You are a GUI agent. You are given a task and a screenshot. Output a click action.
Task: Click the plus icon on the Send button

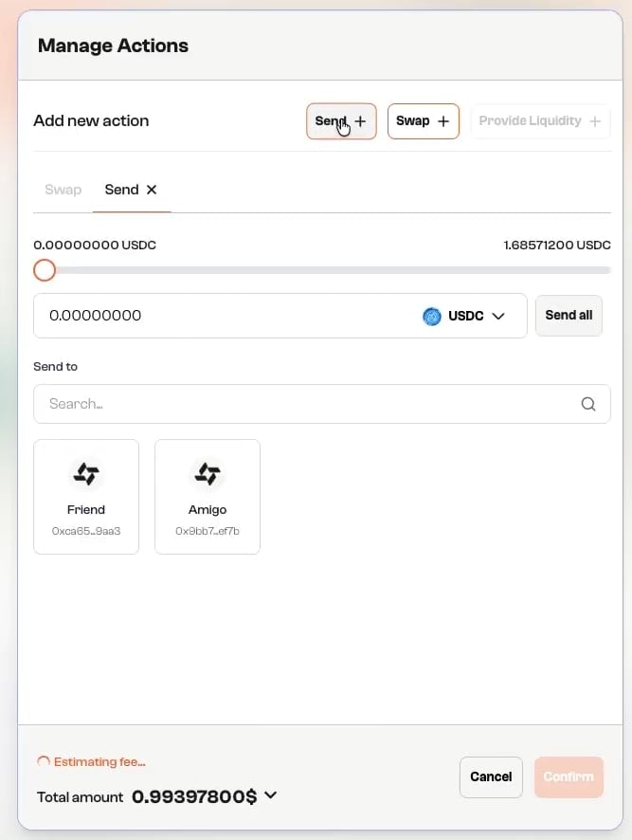(359, 121)
